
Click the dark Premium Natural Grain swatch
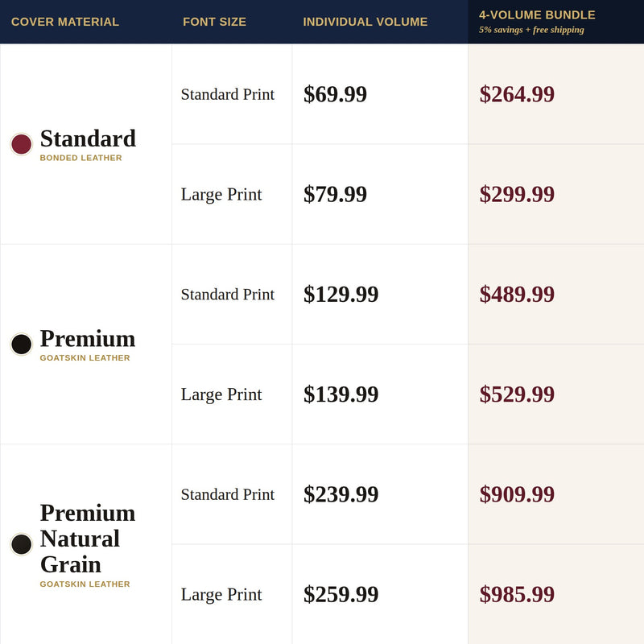click(x=22, y=544)
